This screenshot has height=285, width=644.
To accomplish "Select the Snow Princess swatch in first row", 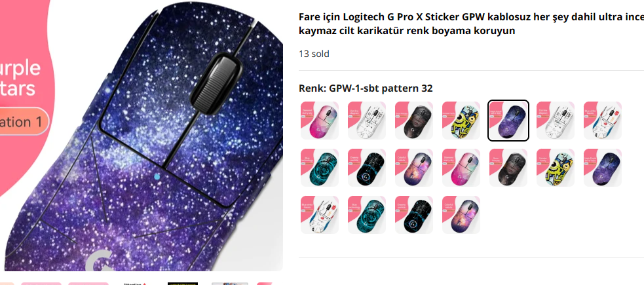I will pyautogui.click(x=414, y=121).
